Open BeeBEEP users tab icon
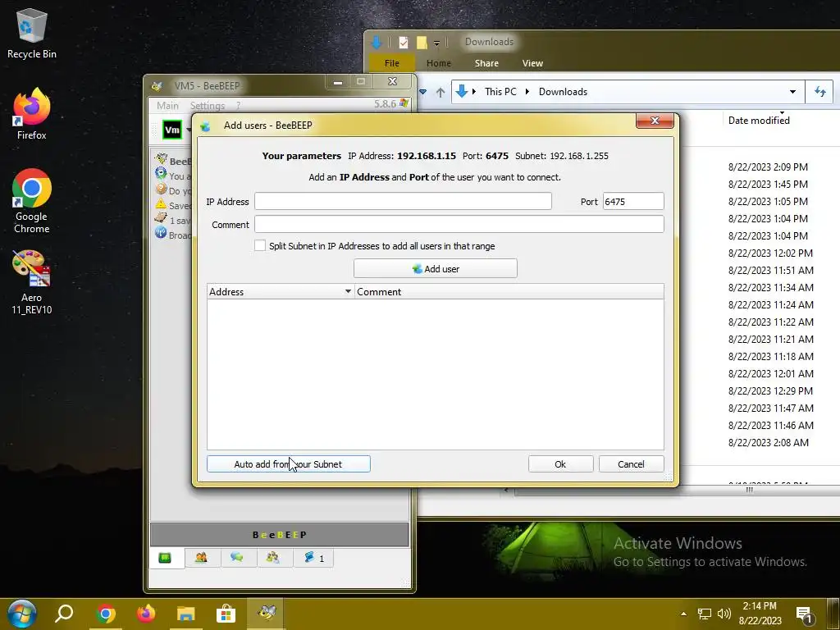 [x=202, y=558]
